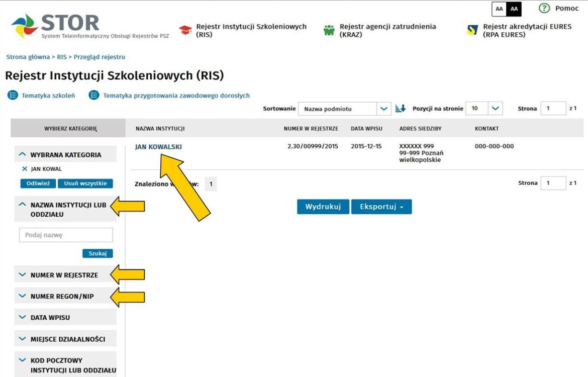
Task: Open the Pozycji na stronie dropdown
Action: point(484,109)
